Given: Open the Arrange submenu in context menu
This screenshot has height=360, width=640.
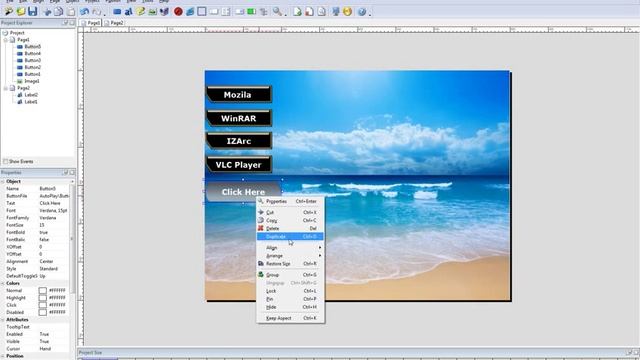Looking at the screenshot, I should (x=290, y=256).
